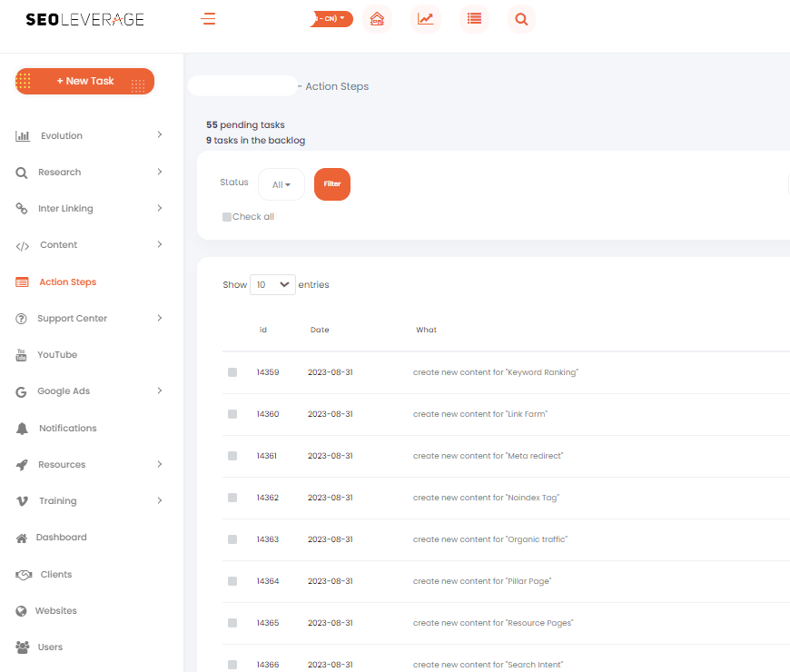Click the Dashboard house icon in sidebar
Image resolution: width=790 pixels, height=672 pixels.
(22, 538)
